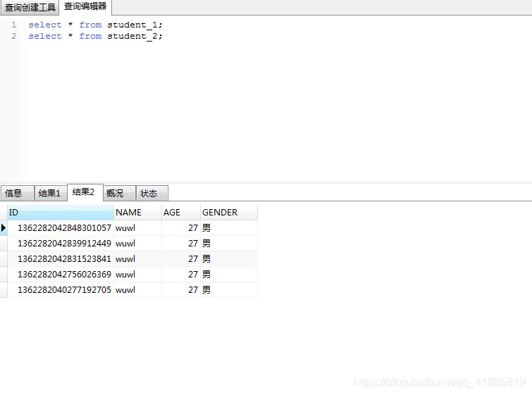
Task: Click age 27 in row 1362282042848301057
Action: click(181, 228)
